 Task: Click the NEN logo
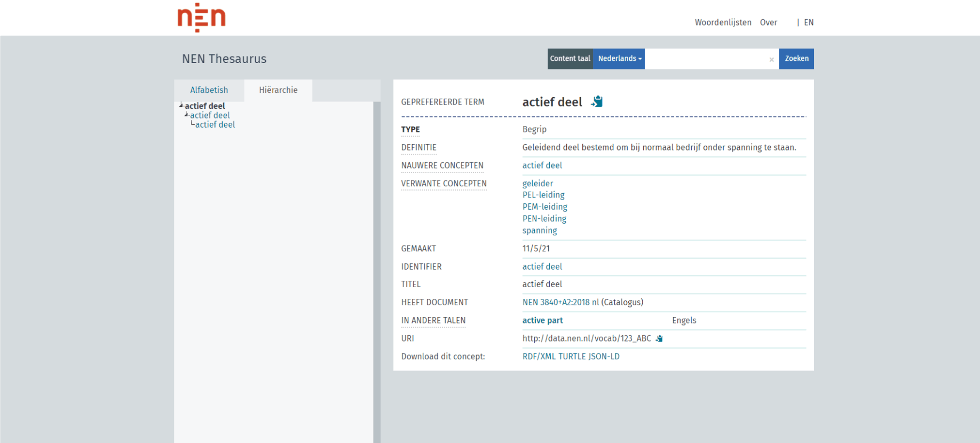201,18
